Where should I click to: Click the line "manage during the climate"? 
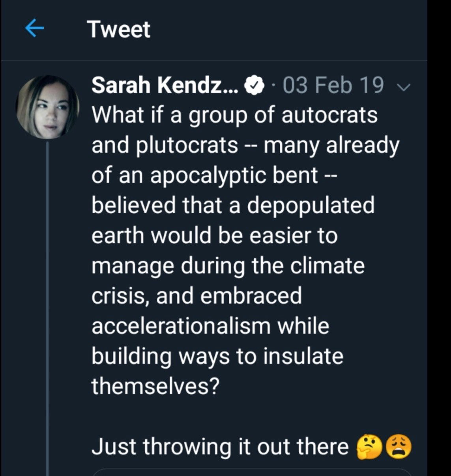(x=228, y=265)
